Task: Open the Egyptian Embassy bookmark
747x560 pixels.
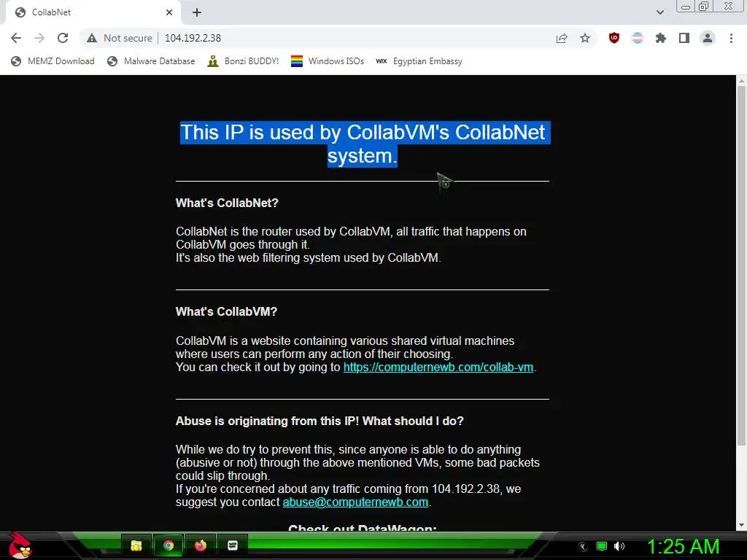Action: tap(419, 61)
